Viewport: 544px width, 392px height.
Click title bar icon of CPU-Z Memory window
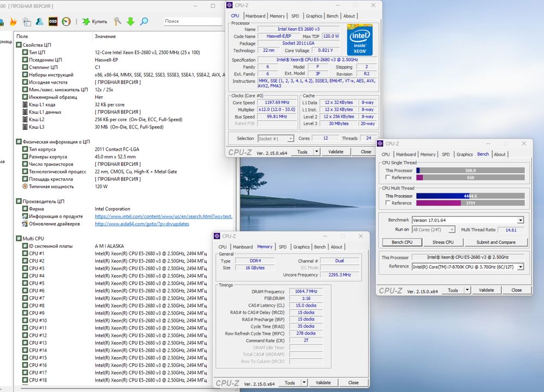(x=217, y=236)
